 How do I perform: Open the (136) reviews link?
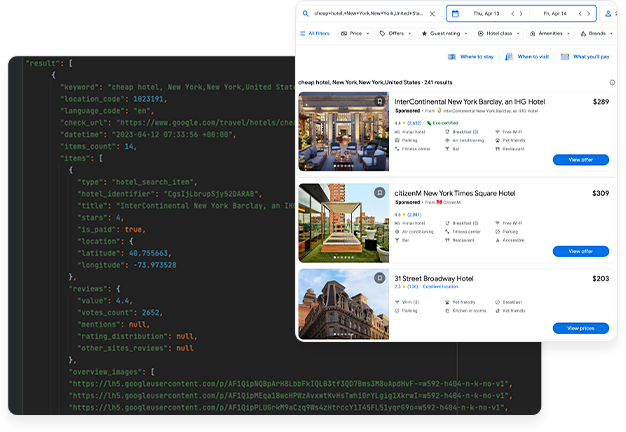(x=412, y=287)
